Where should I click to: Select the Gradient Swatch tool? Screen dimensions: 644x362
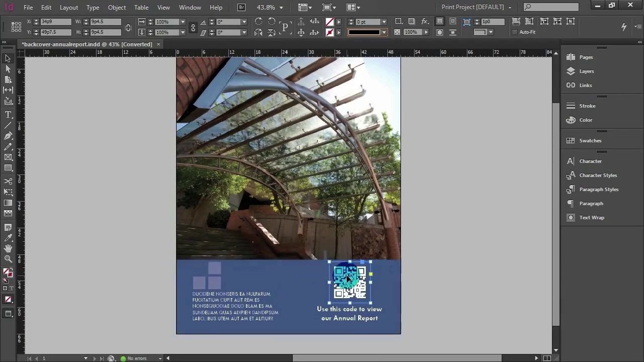tap(8, 203)
